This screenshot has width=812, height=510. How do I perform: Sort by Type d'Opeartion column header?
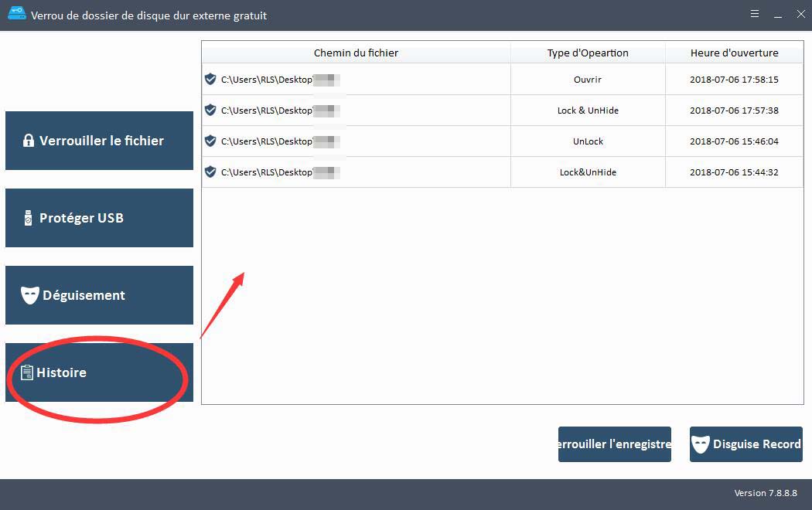588,53
